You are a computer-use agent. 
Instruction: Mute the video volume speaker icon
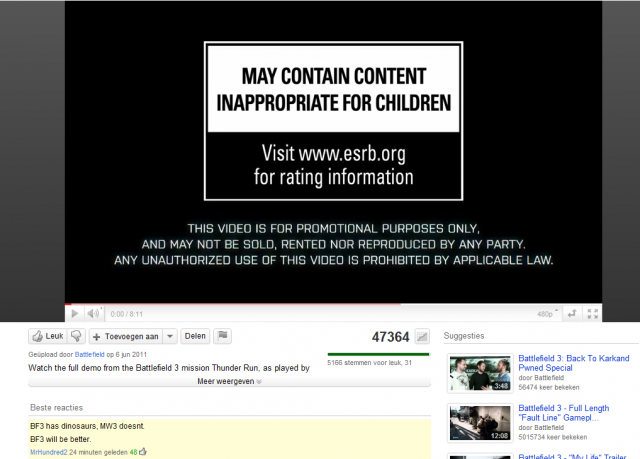[x=93, y=313]
